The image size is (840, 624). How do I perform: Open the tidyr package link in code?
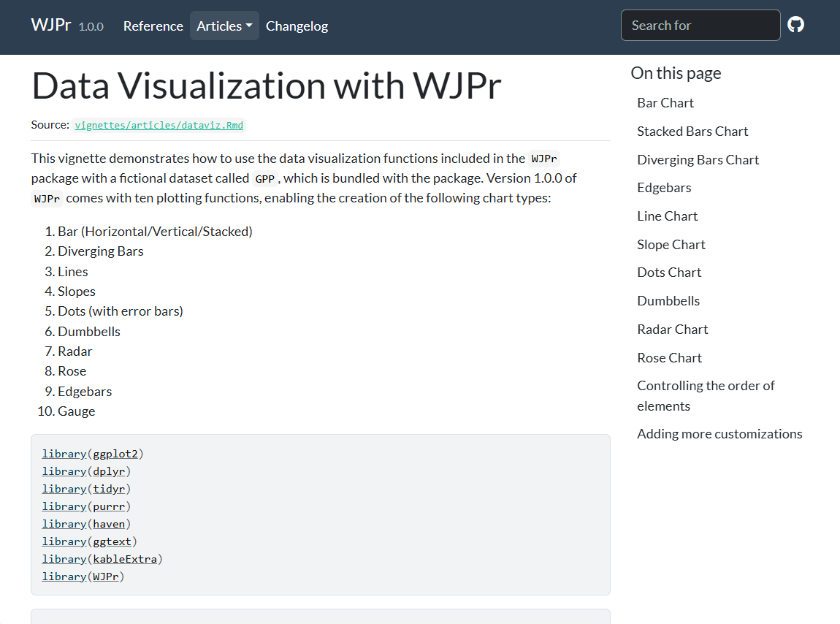tap(109, 489)
